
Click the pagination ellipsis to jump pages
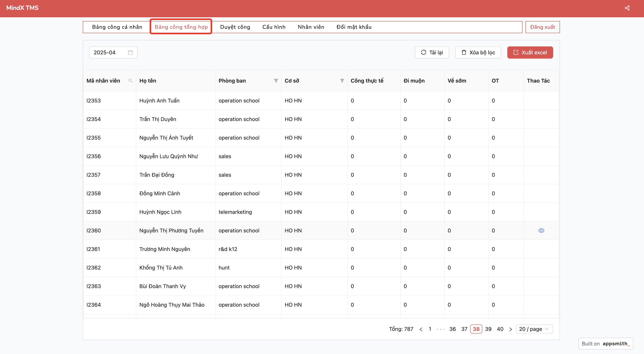(440, 329)
